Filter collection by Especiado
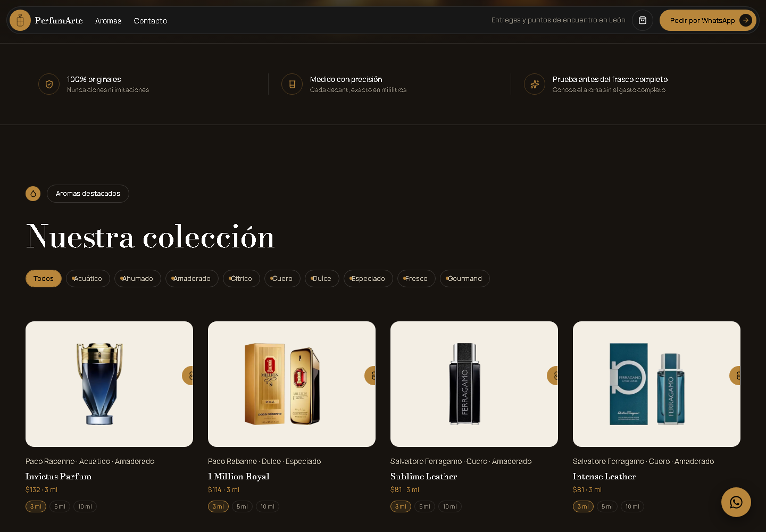Viewport: 766px width, 532px height. coord(368,279)
